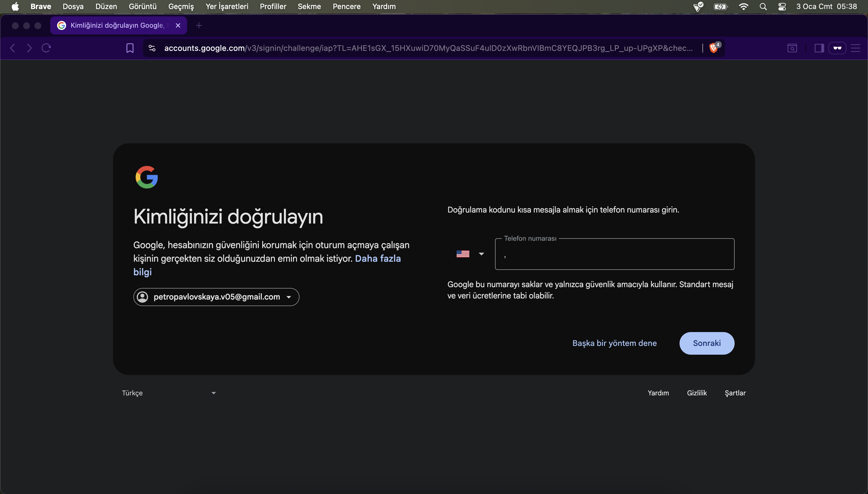Go forward to next page
Screen dimensions: 868x494
click(29, 48)
